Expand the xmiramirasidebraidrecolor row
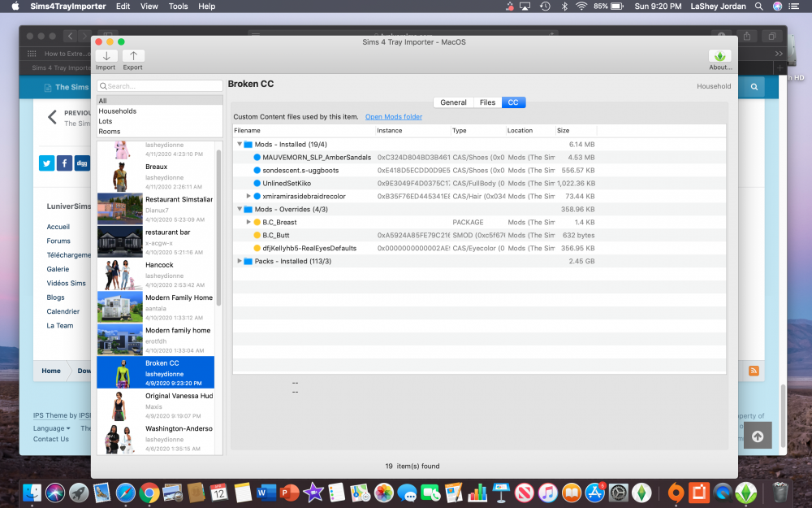This screenshot has width=812, height=508. tap(248, 196)
